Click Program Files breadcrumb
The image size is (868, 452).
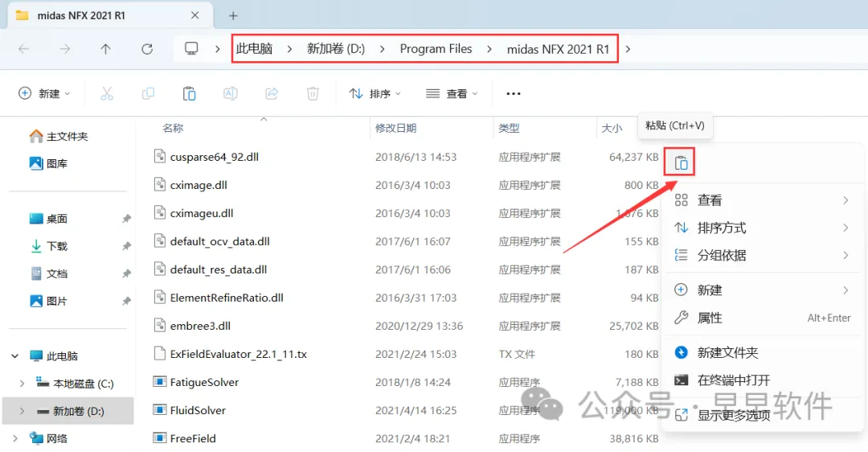click(436, 49)
